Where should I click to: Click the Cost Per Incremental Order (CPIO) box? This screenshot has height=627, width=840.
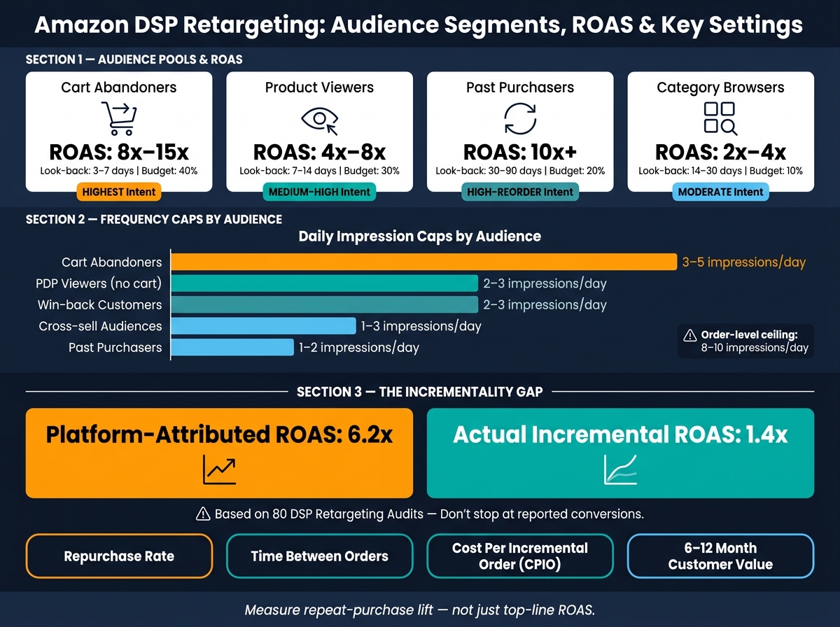(x=520, y=556)
